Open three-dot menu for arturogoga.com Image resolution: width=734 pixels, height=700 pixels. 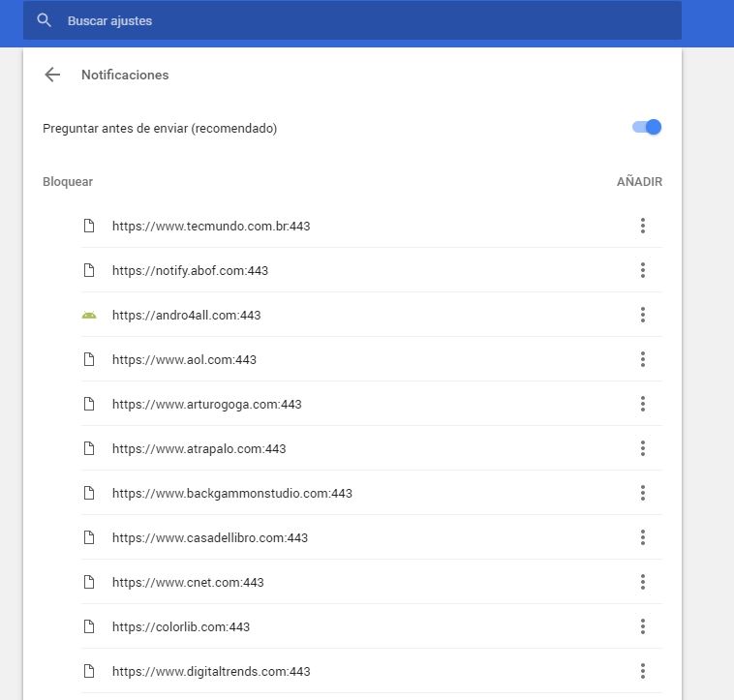coord(642,404)
